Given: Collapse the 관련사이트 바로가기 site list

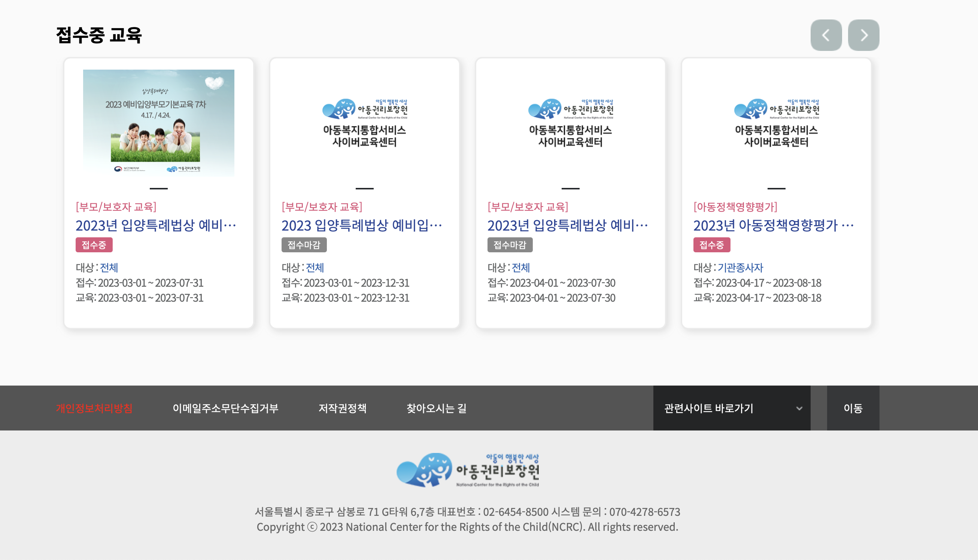Looking at the screenshot, I should click(731, 408).
